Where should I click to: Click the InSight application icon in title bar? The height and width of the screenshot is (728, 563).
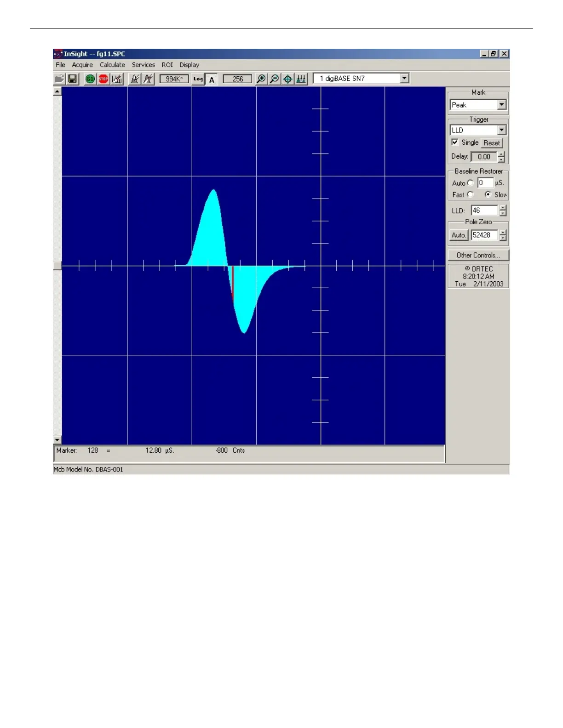[x=58, y=54]
